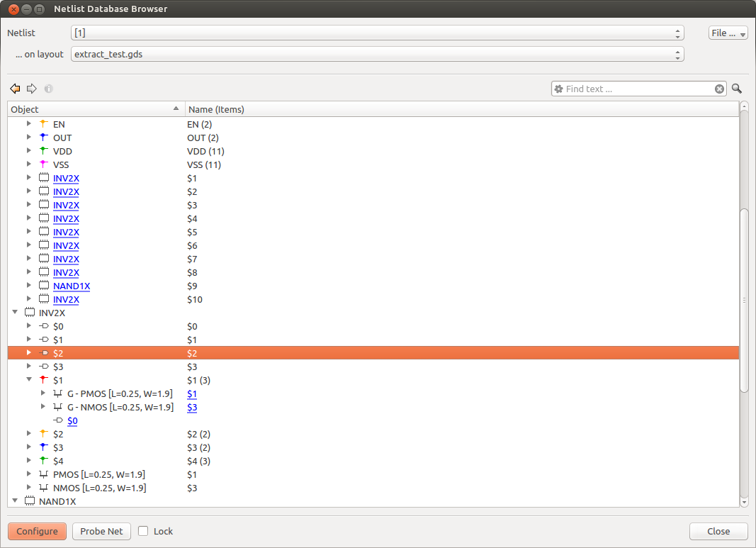This screenshot has width=756, height=548.
Task: Click the PMOS transistor device icon
Action: [x=43, y=474]
